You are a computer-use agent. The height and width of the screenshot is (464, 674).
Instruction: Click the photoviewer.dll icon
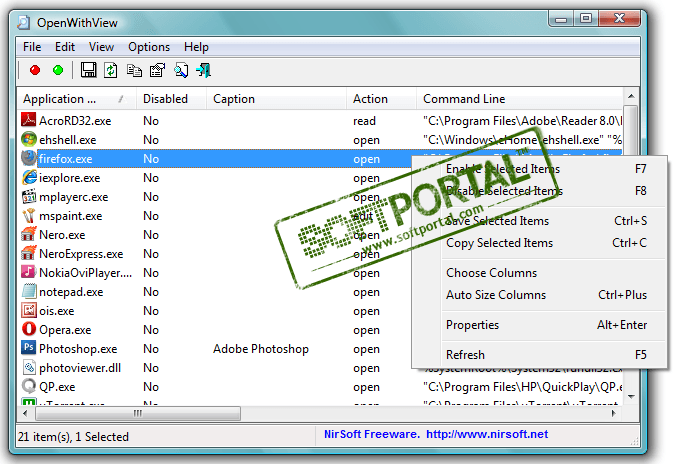(x=28, y=367)
